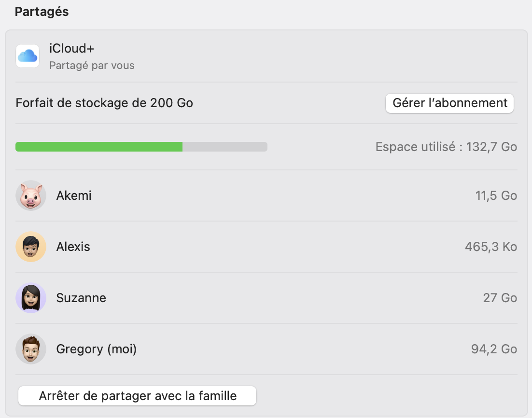Screen dimensions: 532x418
Task: Click the Espace utilisé 132,7 Go text
Action: coord(446,147)
